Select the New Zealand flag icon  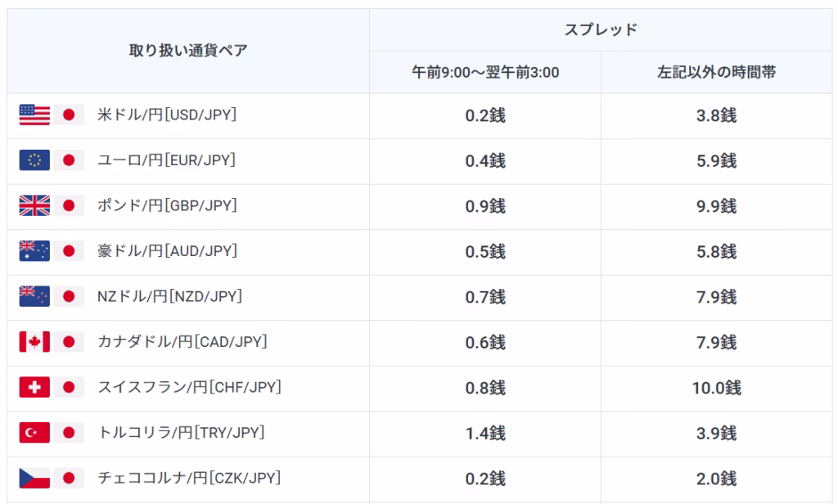(34, 296)
